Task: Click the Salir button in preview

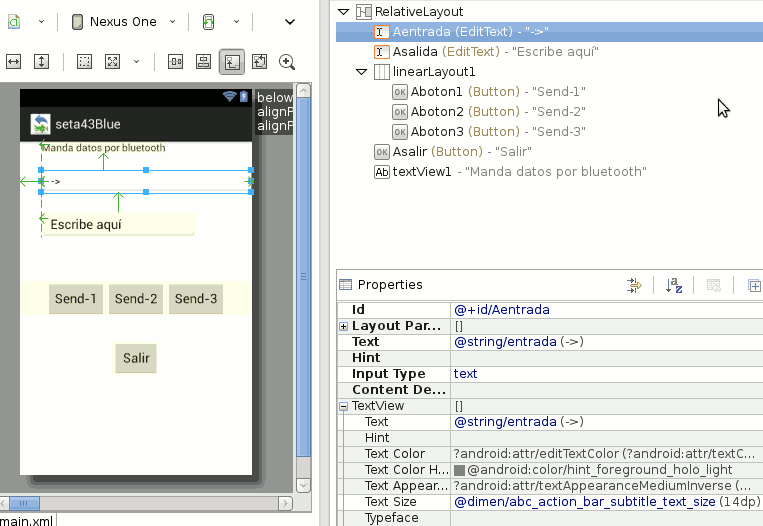Action: tap(136, 358)
